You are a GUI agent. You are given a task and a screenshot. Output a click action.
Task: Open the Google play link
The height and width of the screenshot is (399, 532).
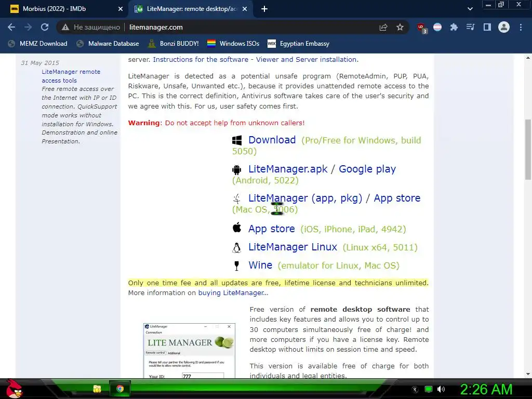(x=367, y=169)
